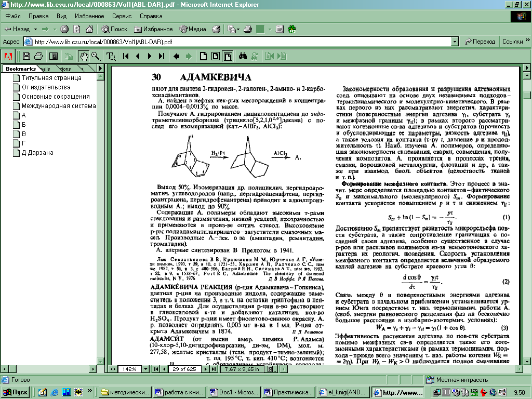Switch to методически... folder taskbar button
The height and width of the screenshot is (399, 532).
pos(125,392)
